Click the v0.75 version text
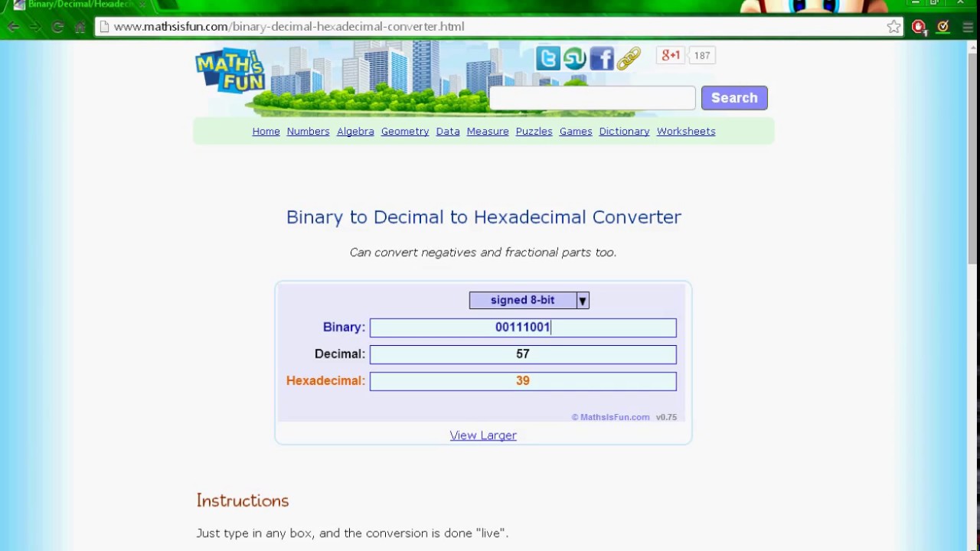The image size is (980, 551). coord(666,417)
